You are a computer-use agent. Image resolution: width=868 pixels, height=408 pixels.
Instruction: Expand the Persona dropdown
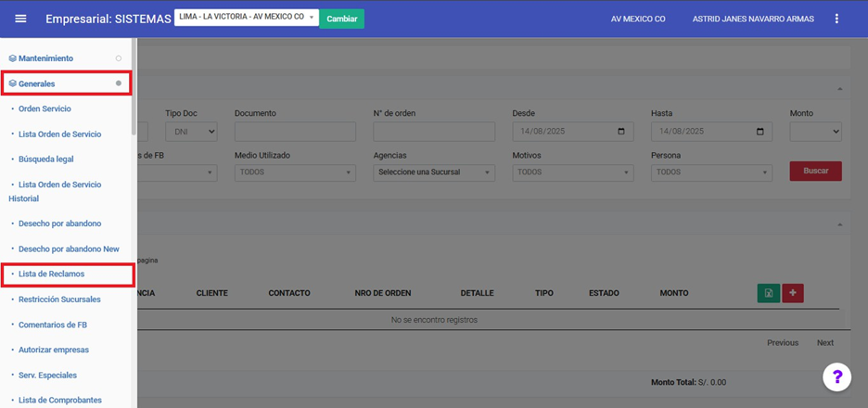[711, 172]
